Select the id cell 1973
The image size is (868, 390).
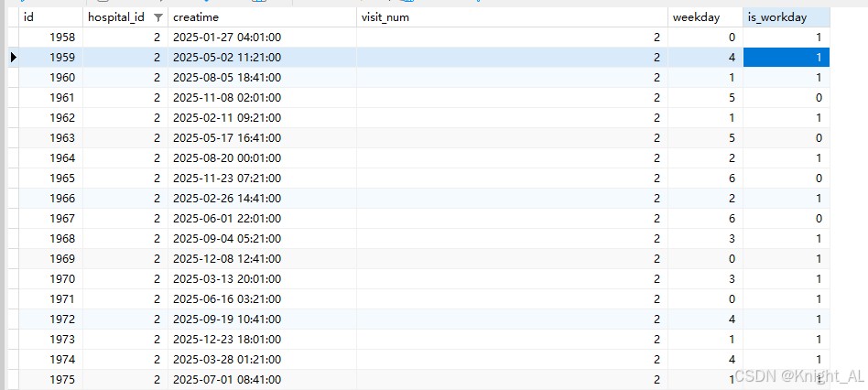[51, 339]
